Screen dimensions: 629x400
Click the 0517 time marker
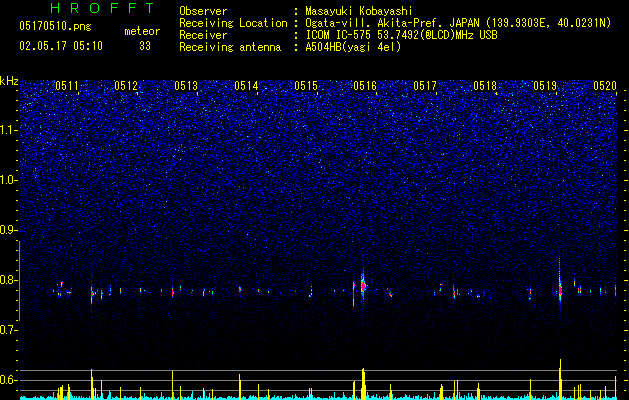[x=425, y=86]
